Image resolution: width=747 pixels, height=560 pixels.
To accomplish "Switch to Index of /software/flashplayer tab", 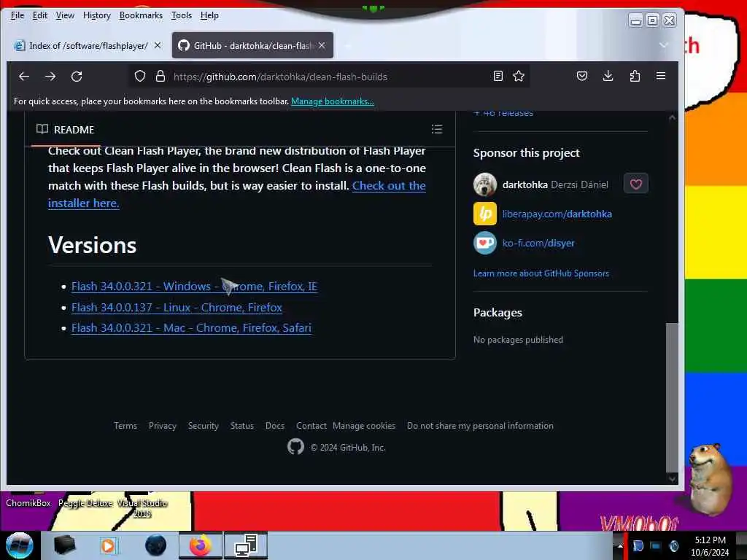I will click(x=88, y=45).
